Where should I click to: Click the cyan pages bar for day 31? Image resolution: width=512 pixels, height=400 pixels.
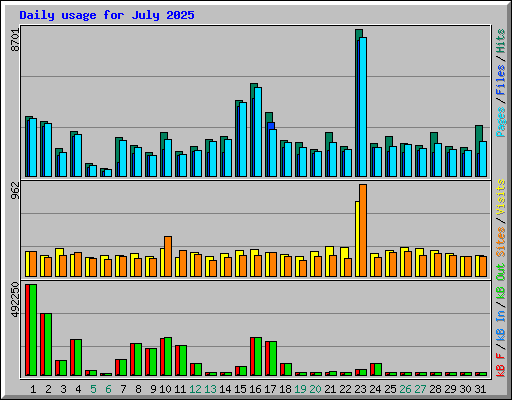pyautogui.click(x=483, y=159)
